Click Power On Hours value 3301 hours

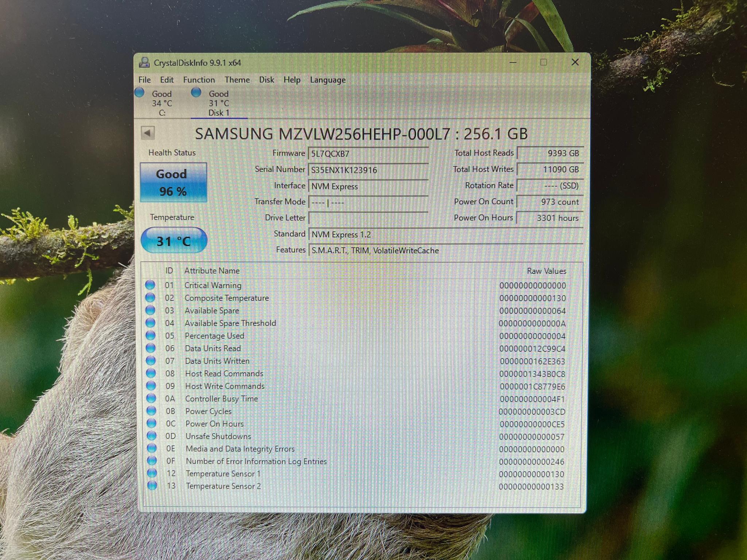click(x=550, y=218)
